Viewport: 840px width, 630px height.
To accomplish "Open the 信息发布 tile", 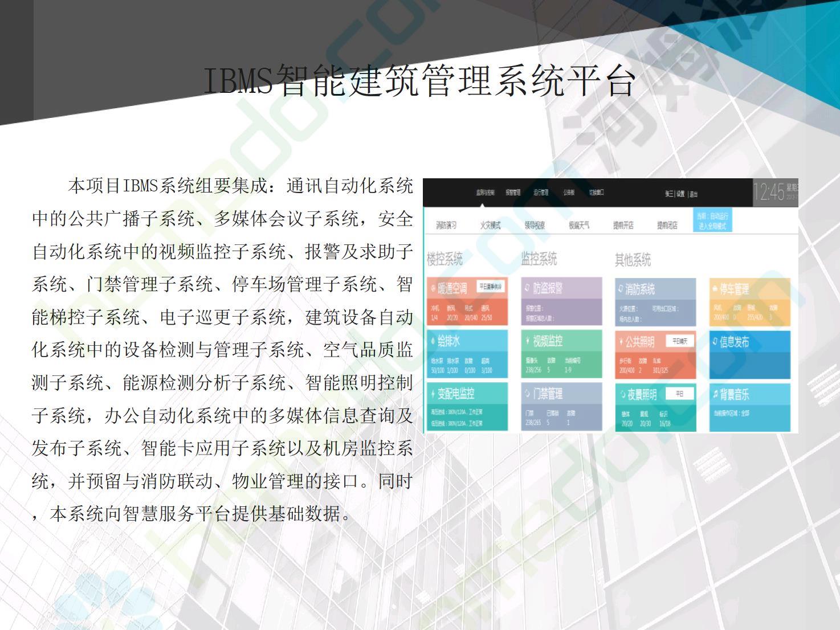I will click(750, 354).
